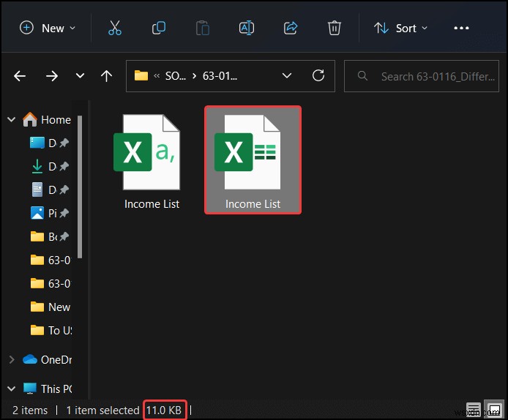Expand address bar history dropdown

[x=287, y=76]
